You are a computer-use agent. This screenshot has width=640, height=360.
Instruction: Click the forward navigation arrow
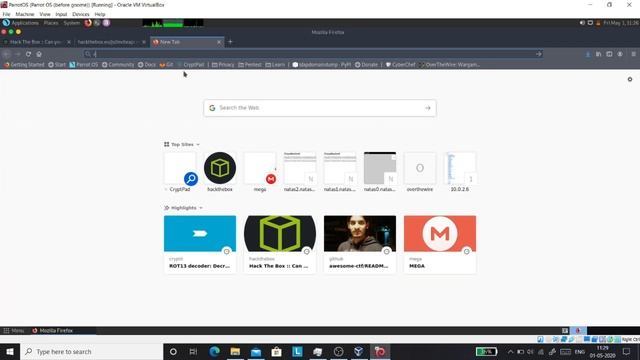click(x=18, y=54)
